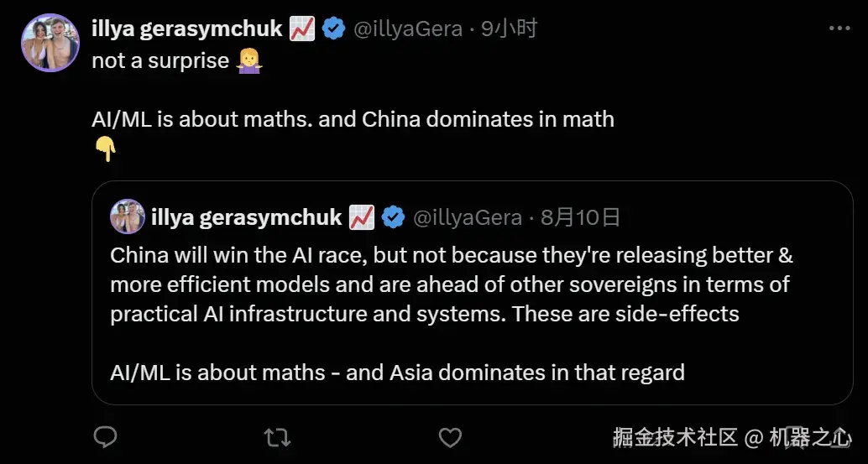Click the @illyaGera handle in quoted tweet

coord(468,218)
